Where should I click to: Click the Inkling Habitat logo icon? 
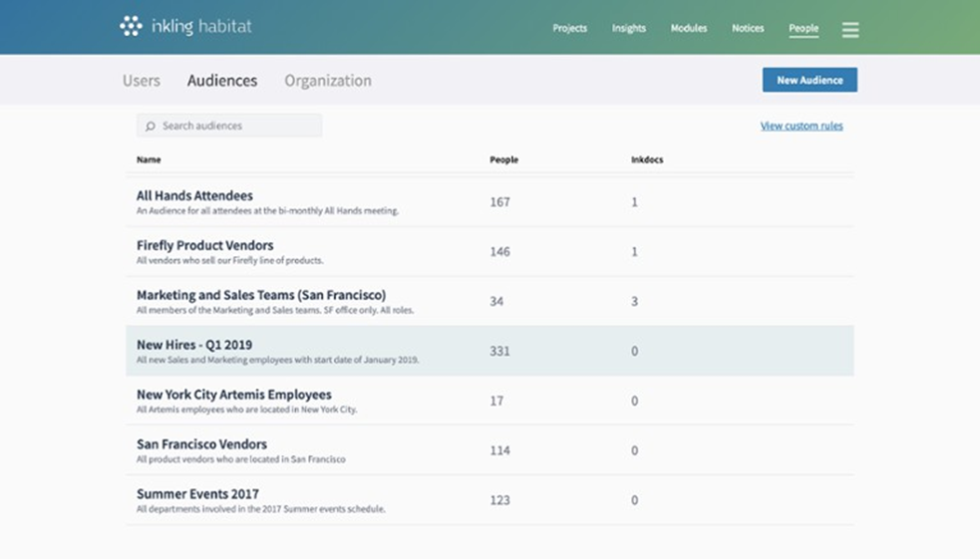tap(131, 27)
